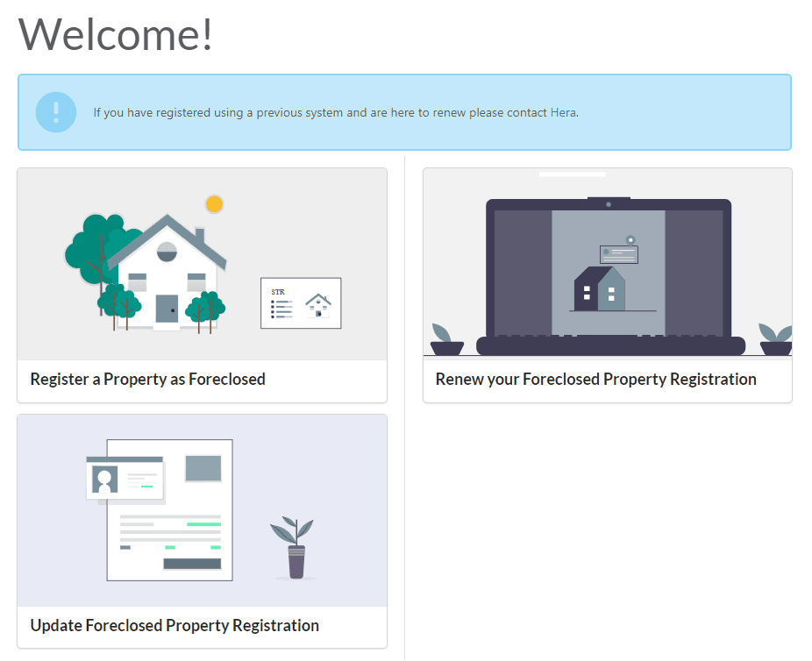Click the small house shown on the laptop screen
The width and height of the screenshot is (812, 661).
click(599, 289)
